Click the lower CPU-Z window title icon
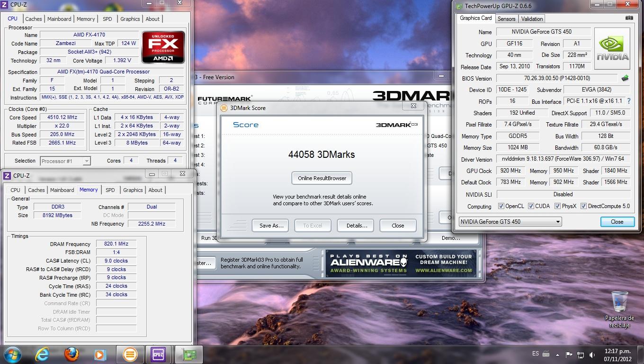This screenshot has height=364, width=644. [x=7, y=175]
